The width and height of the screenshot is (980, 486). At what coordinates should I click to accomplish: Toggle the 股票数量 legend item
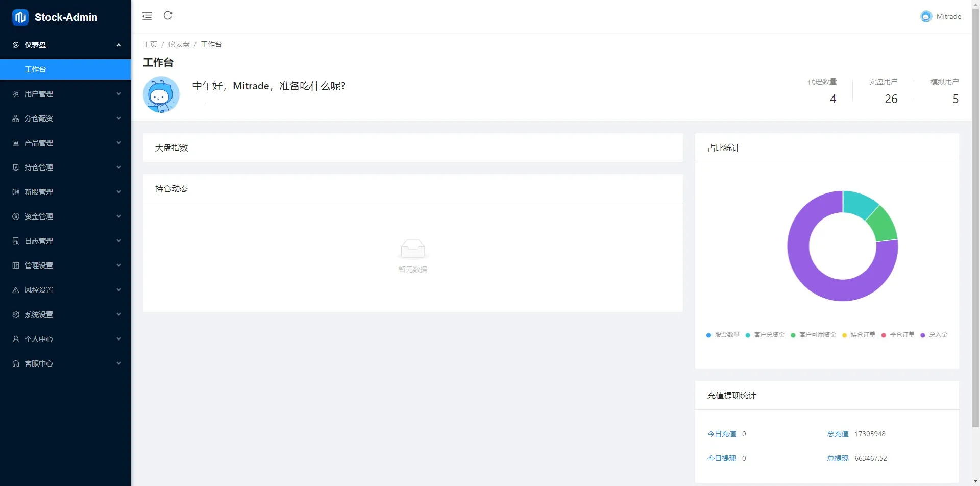[x=723, y=335]
